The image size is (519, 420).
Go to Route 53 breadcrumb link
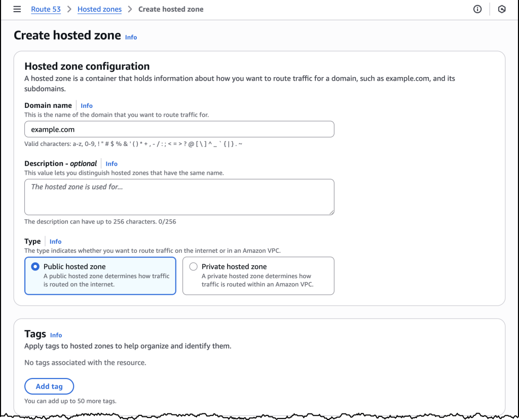click(46, 9)
